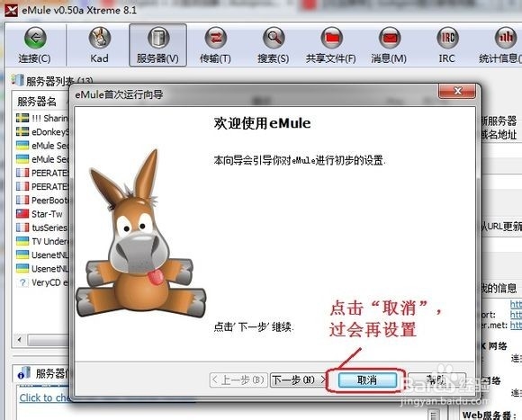Open the Transfers (传输) toolbar icon
The width and height of the screenshot is (522, 420).
(215, 46)
